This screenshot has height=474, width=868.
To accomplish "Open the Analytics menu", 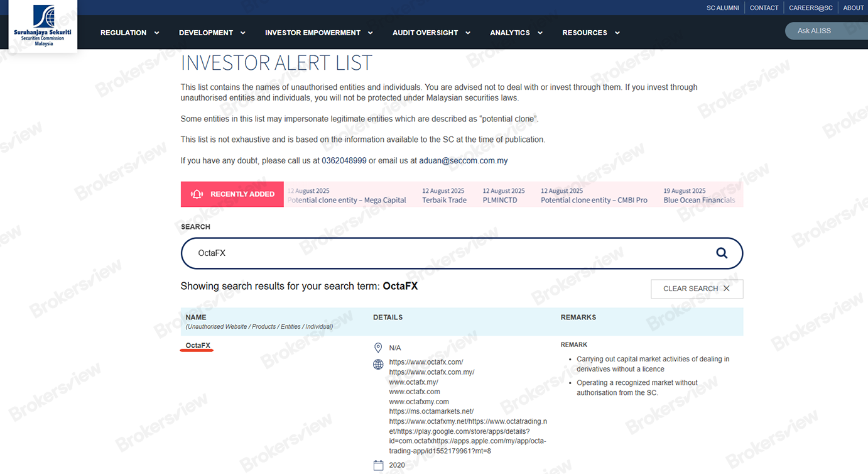I will coord(510,33).
